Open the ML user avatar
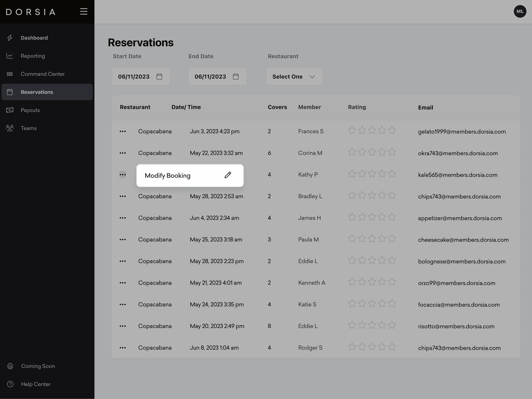The image size is (532, 399). [520, 11]
